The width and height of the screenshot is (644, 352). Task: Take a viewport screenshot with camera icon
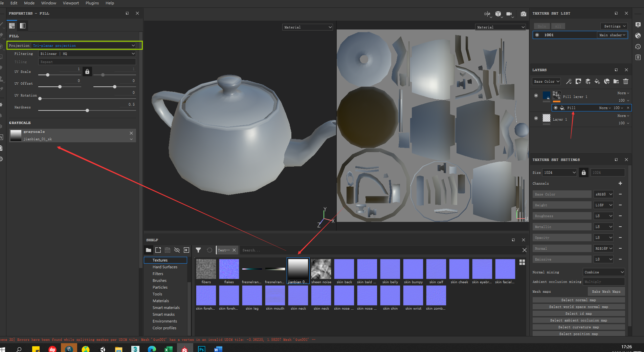[x=524, y=14]
